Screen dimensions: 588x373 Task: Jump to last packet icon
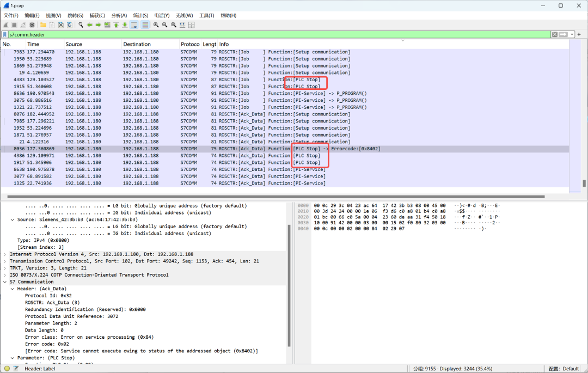(x=125, y=25)
